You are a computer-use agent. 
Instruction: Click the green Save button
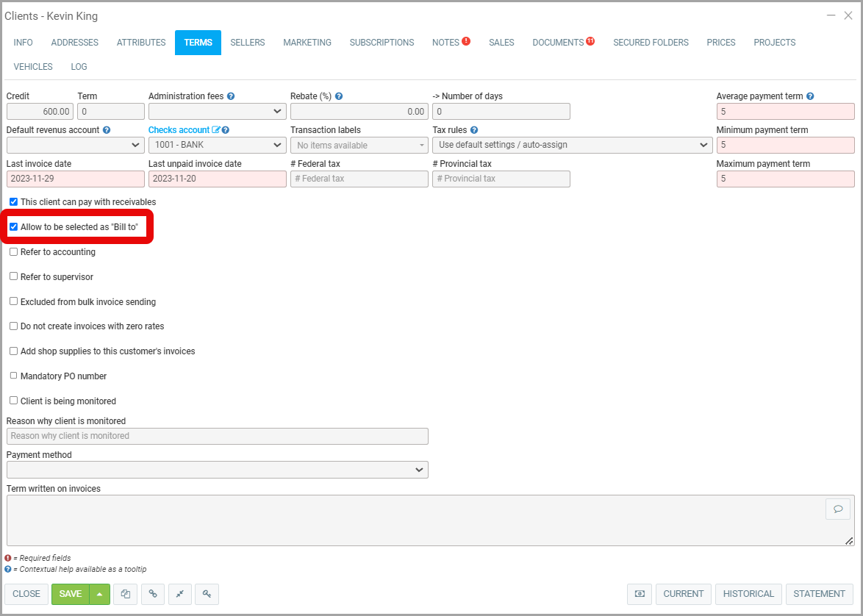tap(71, 594)
